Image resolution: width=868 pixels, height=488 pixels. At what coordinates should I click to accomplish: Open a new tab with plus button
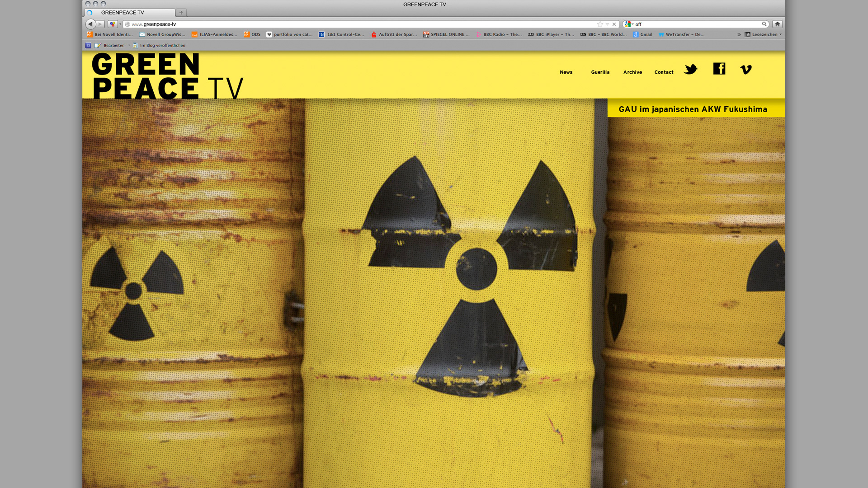click(x=181, y=13)
